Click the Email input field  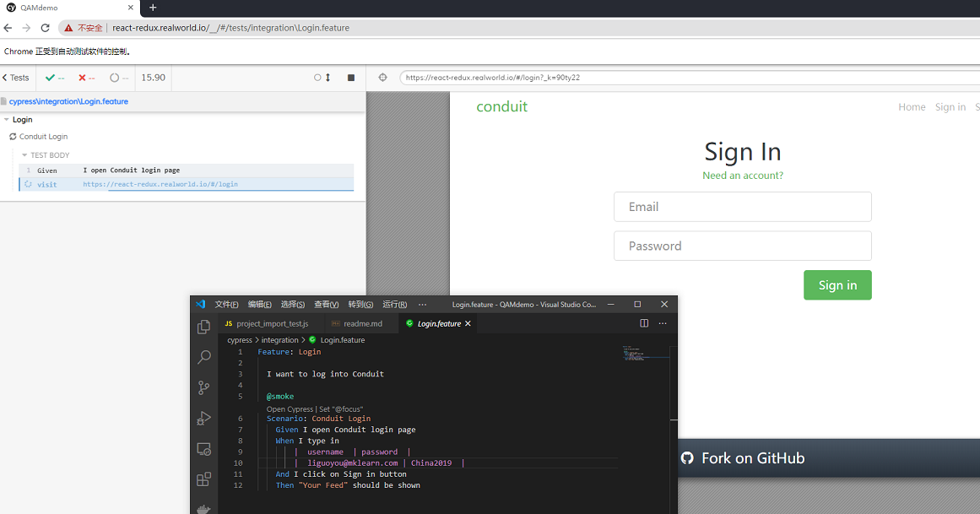pyautogui.click(x=742, y=207)
